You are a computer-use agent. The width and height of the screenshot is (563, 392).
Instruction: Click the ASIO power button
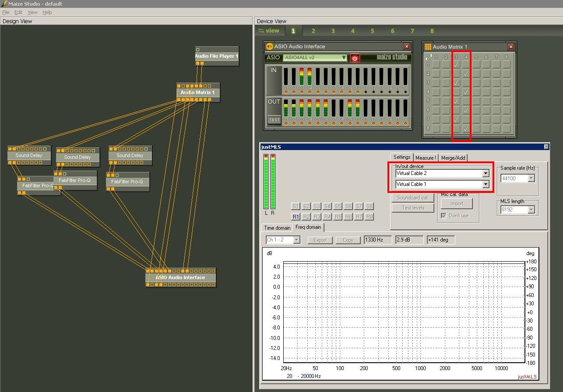[x=355, y=58]
